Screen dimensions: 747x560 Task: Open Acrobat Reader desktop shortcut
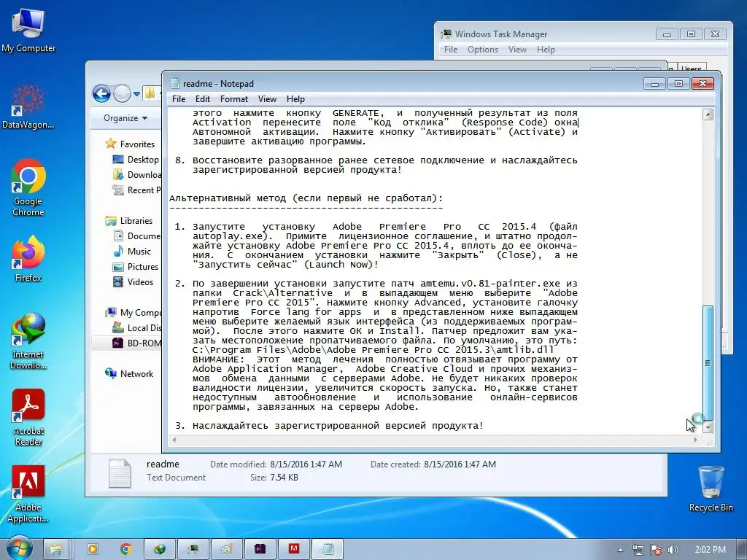pos(28,418)
